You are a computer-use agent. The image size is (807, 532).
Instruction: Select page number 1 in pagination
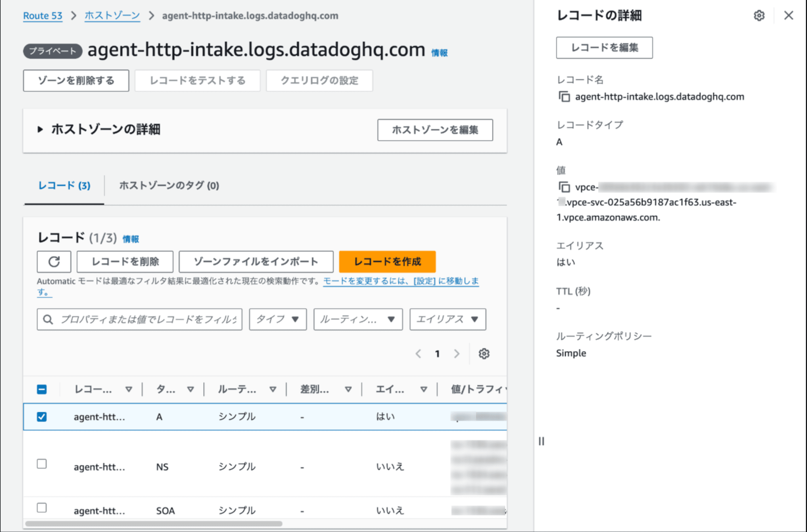click(x=437, y=354)
